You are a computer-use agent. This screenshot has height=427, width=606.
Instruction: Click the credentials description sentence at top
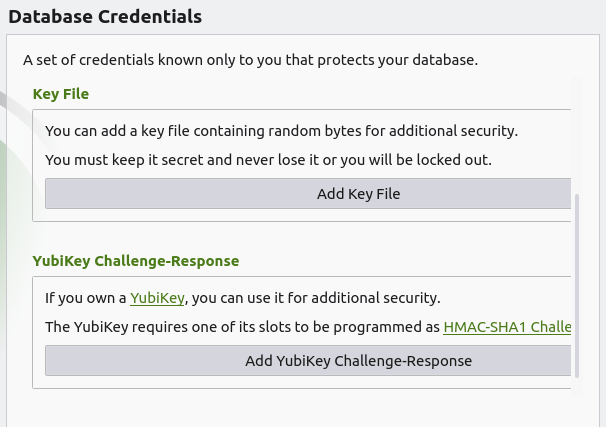pos(250,60)
